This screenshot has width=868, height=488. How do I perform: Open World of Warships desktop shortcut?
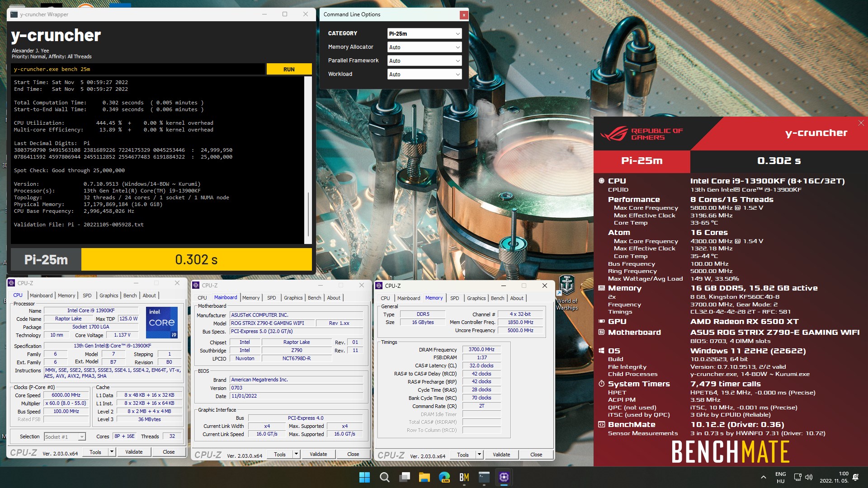pyautogui.click(x=566, y=292)
